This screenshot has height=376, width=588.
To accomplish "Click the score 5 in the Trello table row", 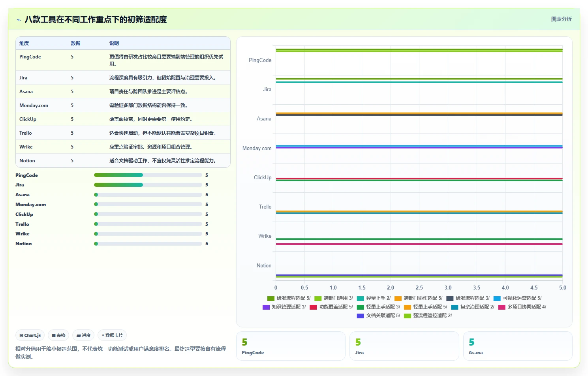I will (72, 133).
